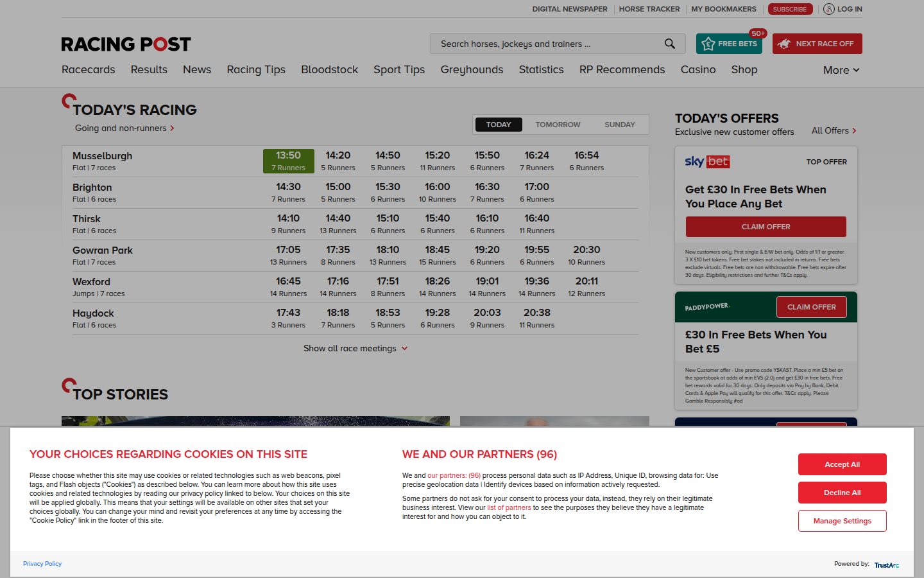
Task: Open Manage Settings for cookies
Action: click(843, 521)
